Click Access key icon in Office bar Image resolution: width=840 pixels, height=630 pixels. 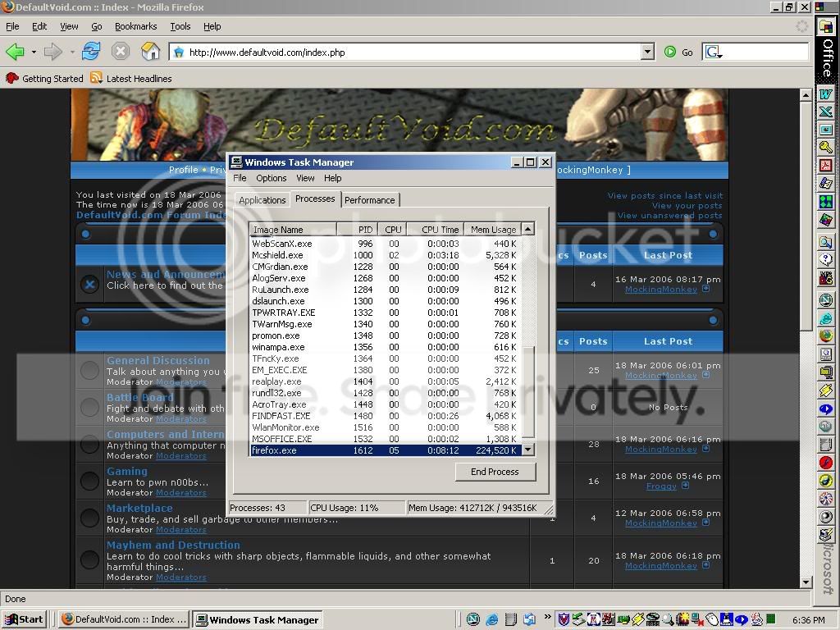click(825, 147)
